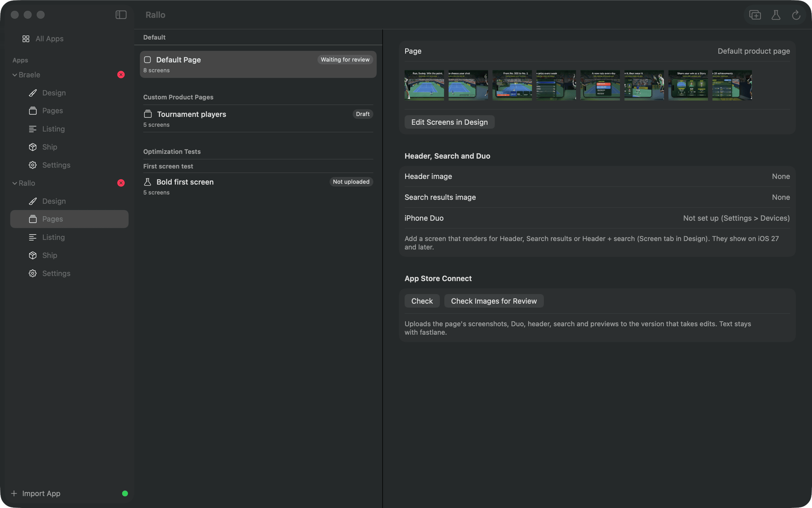Open thumbnail '20 achievements'
The width and height of the screenshot is (812, 508).
pos(732,85)
